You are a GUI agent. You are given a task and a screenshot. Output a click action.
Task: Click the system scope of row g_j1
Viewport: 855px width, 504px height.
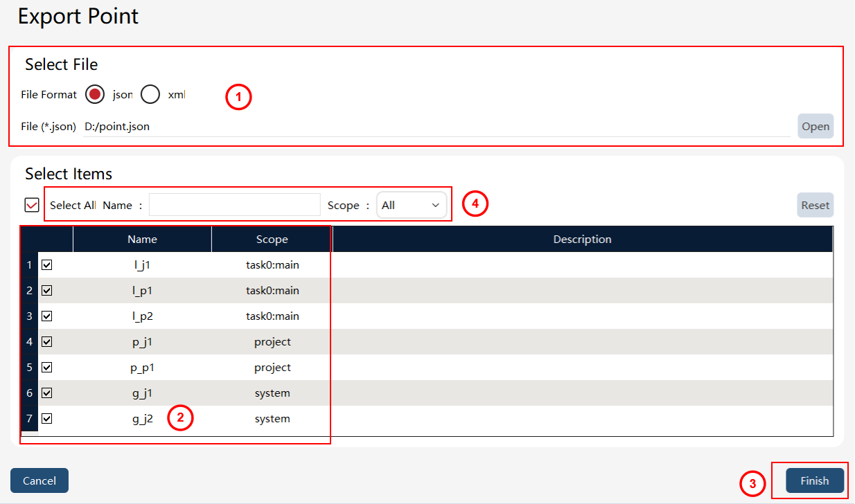272,393
